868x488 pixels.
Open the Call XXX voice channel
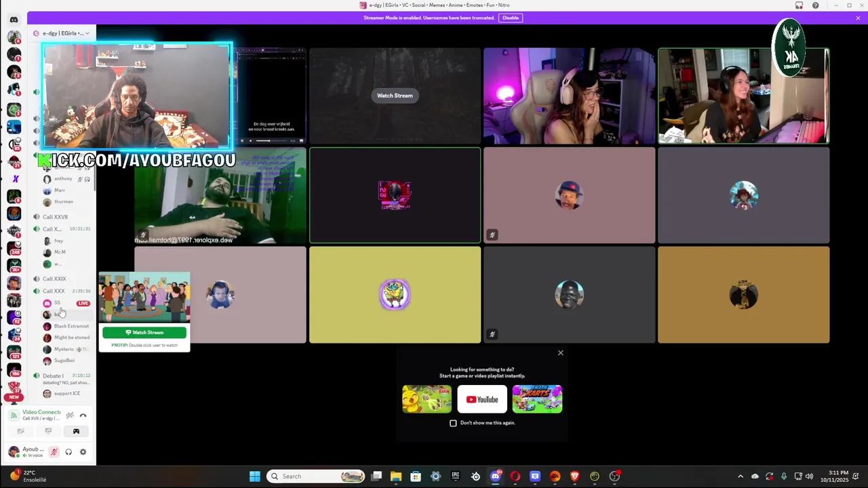[54, 291]
